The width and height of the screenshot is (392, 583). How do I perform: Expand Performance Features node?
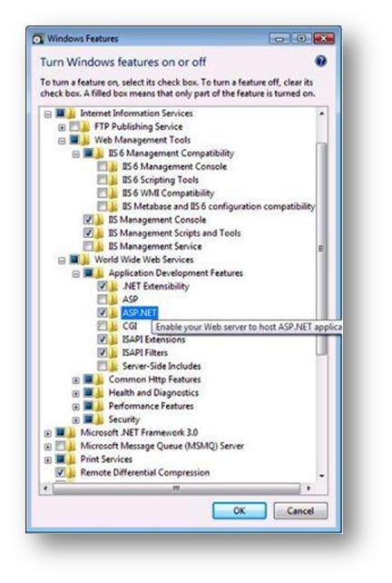coord(76,407)
